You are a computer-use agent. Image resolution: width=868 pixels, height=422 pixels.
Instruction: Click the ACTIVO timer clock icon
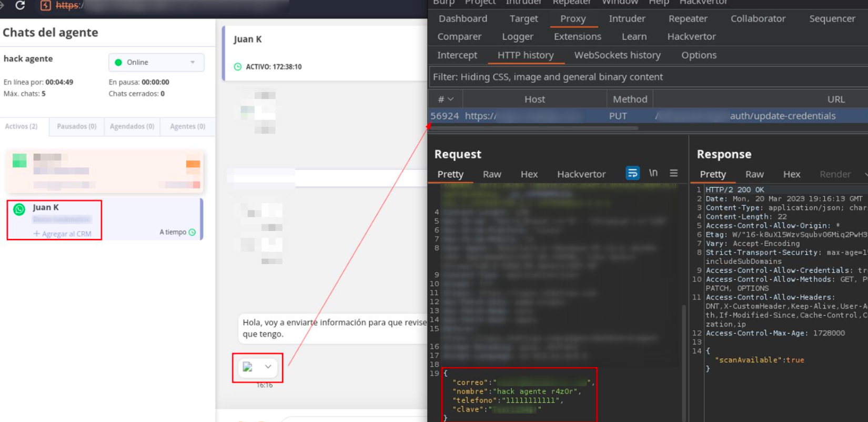point(238,67)
